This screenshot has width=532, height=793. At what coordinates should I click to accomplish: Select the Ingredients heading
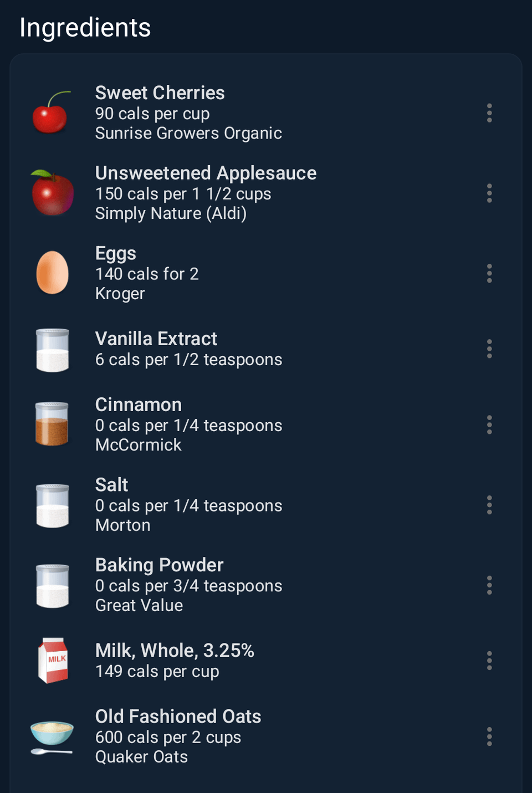click(x=85, y=28)
